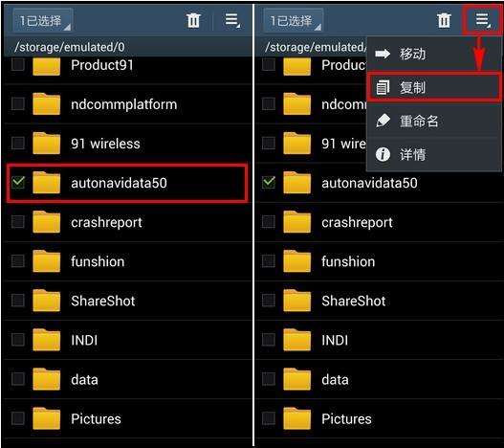This screenshot has width=504, height=448.
Task: Check the funshion checkbox in left panel
Action: [18, 261]
